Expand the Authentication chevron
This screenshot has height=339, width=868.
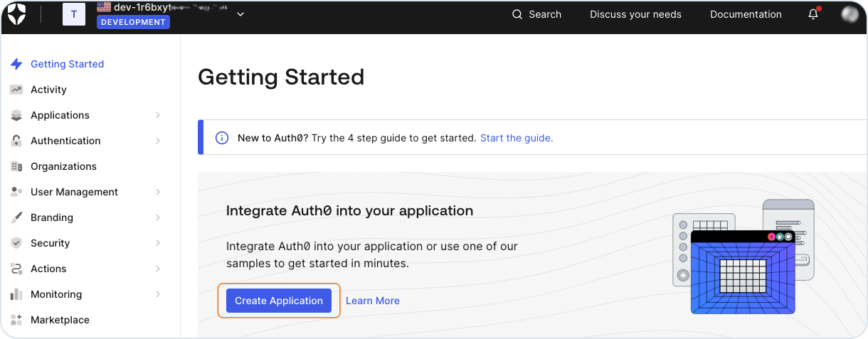click(x=157, y=141)
